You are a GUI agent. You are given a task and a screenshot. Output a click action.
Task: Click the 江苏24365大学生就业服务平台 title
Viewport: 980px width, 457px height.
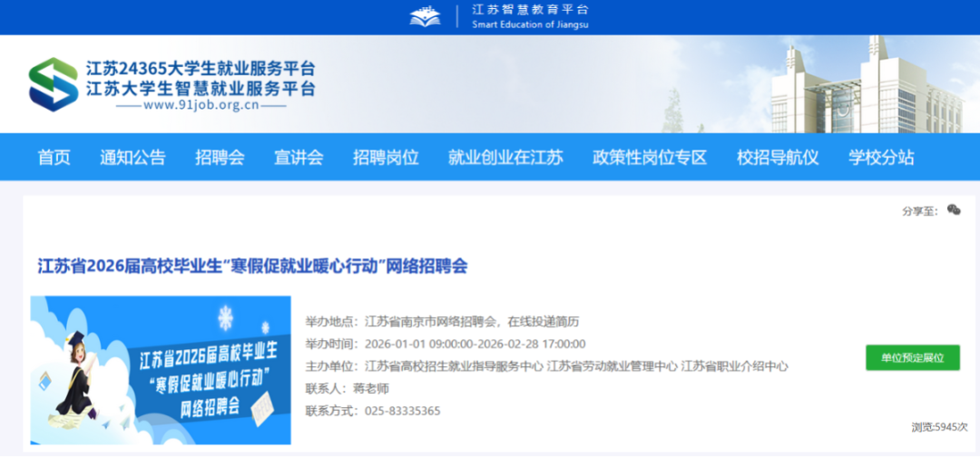pyautogui.click(x=201, y=69)
